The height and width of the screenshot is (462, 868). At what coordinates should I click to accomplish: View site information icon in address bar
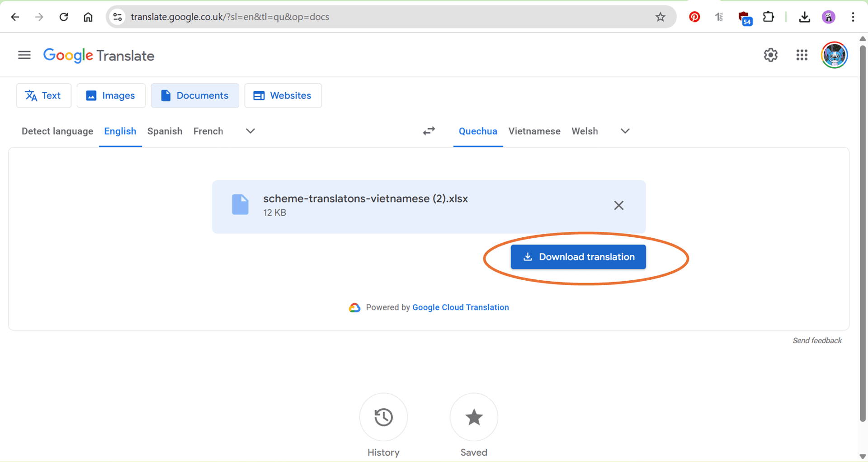click(118, 17)
